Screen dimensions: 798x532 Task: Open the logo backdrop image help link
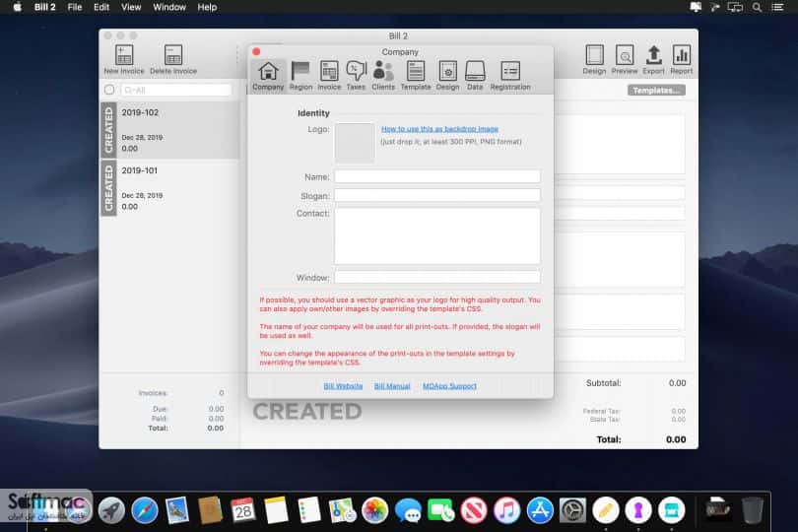pyautogui.click(x=439, y=129)
